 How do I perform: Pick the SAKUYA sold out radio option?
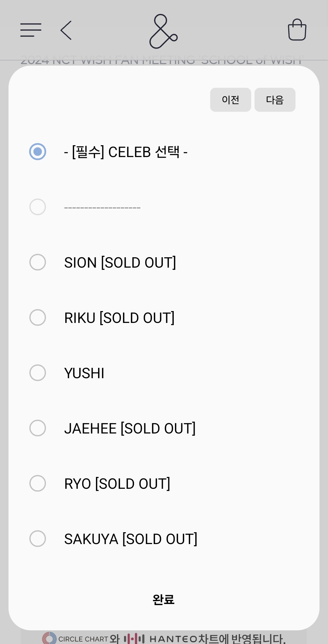(x=38, y=539)
